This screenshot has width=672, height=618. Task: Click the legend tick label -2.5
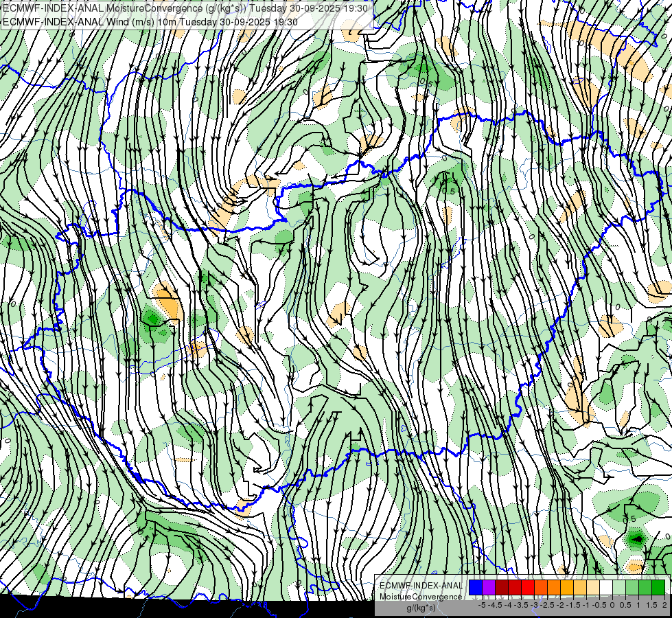click(x=547, y=605)
